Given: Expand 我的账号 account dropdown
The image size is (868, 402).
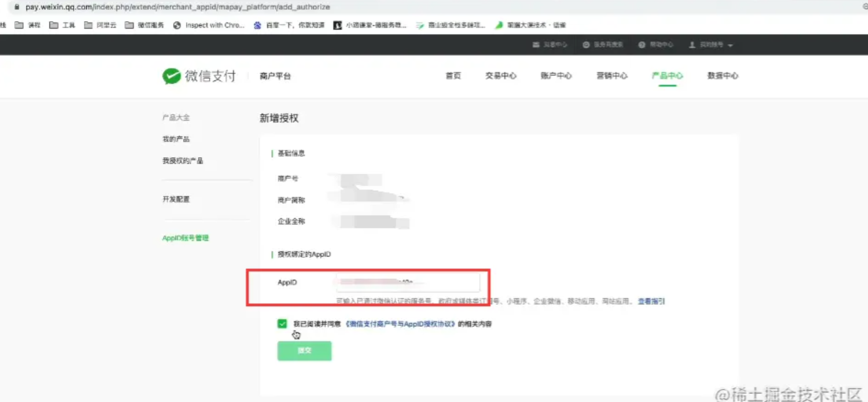Looking at the screenshot, I should click(711, 45).
